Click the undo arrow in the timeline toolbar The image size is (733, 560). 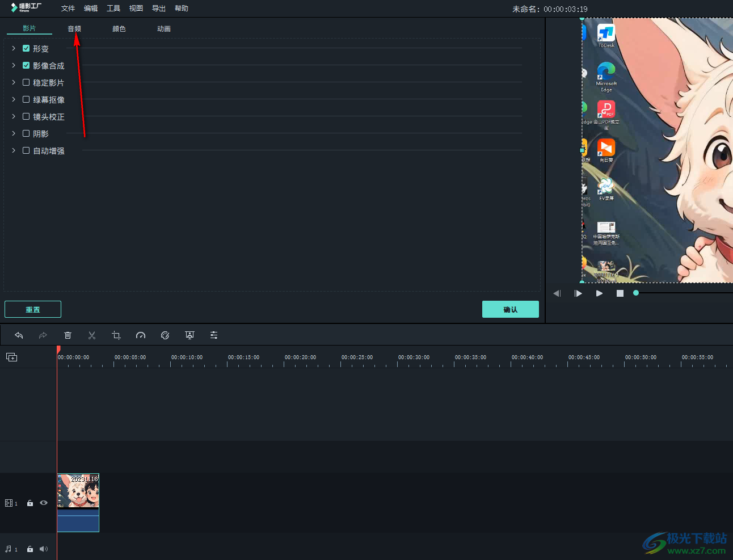[19, 335]
